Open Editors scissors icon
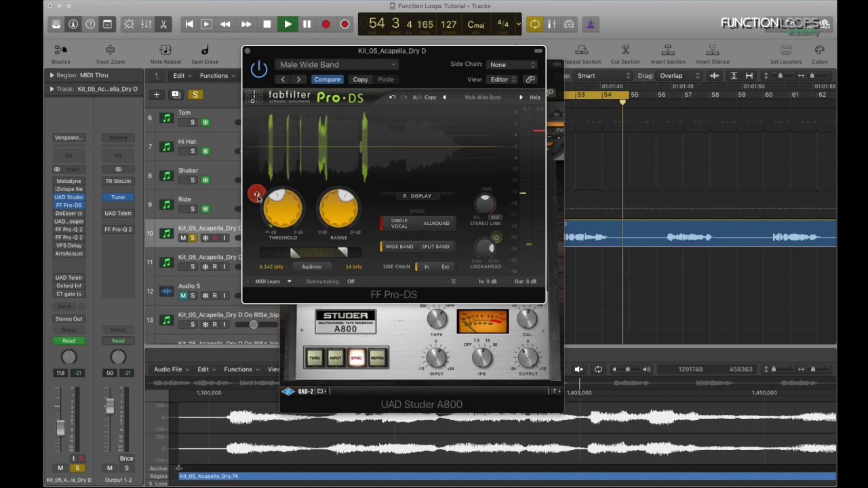Image resolution: width=868 pixels, height=488 pixels. tap(163, 24)
